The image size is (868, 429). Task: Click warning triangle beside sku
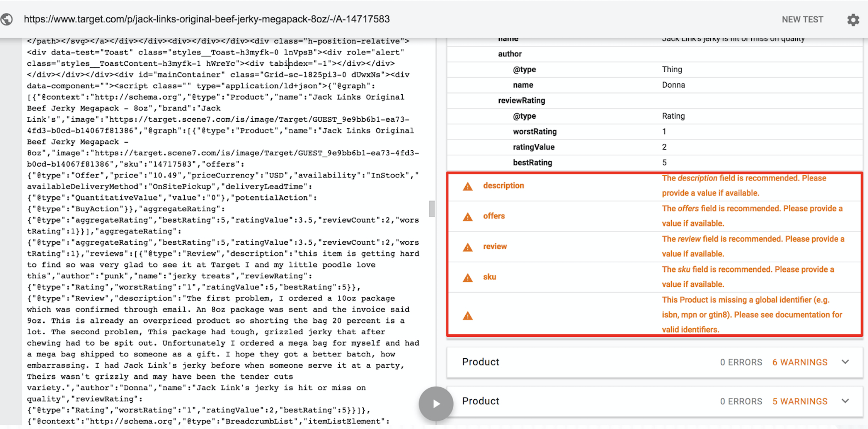coord(468,278)
